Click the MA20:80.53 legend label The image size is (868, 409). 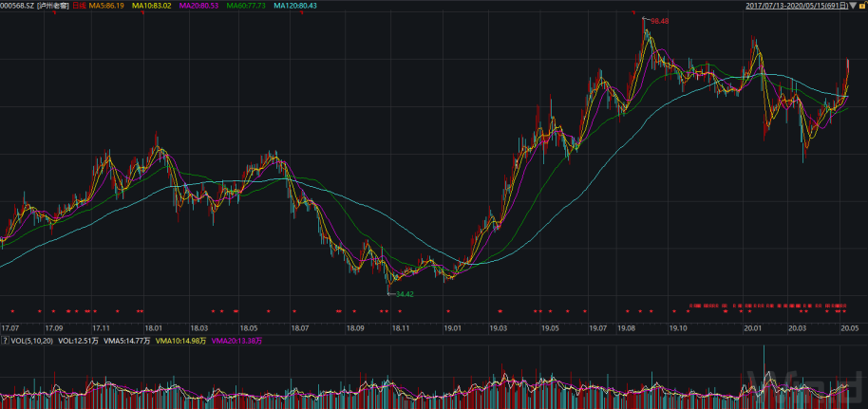198,6
